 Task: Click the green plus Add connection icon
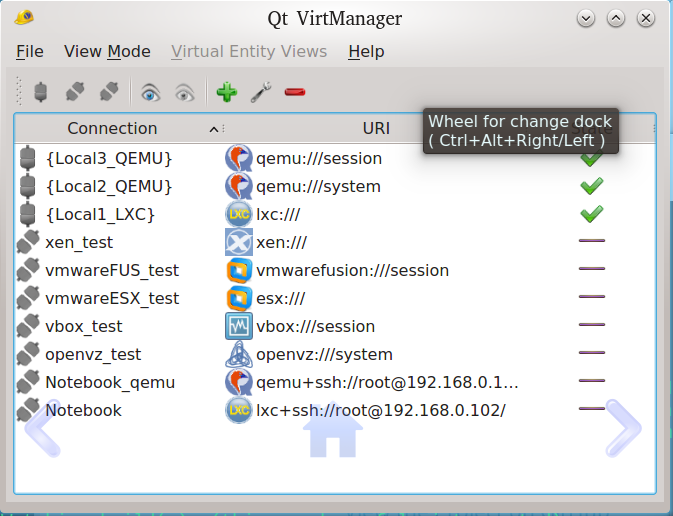tap(227, 92)
